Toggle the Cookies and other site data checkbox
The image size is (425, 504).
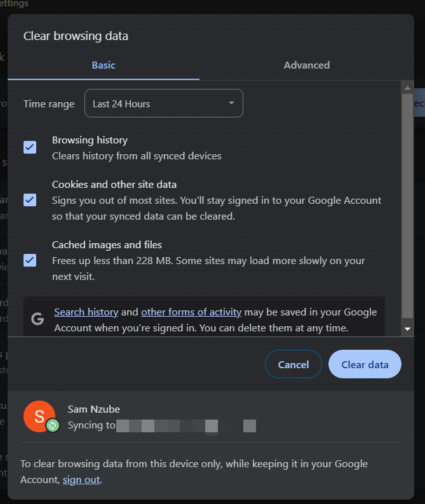(30, 200)
